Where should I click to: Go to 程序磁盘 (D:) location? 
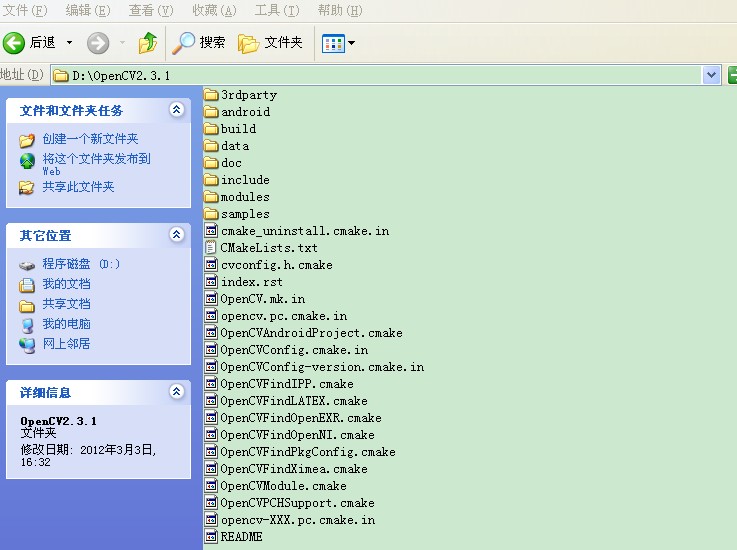point(81,264)
